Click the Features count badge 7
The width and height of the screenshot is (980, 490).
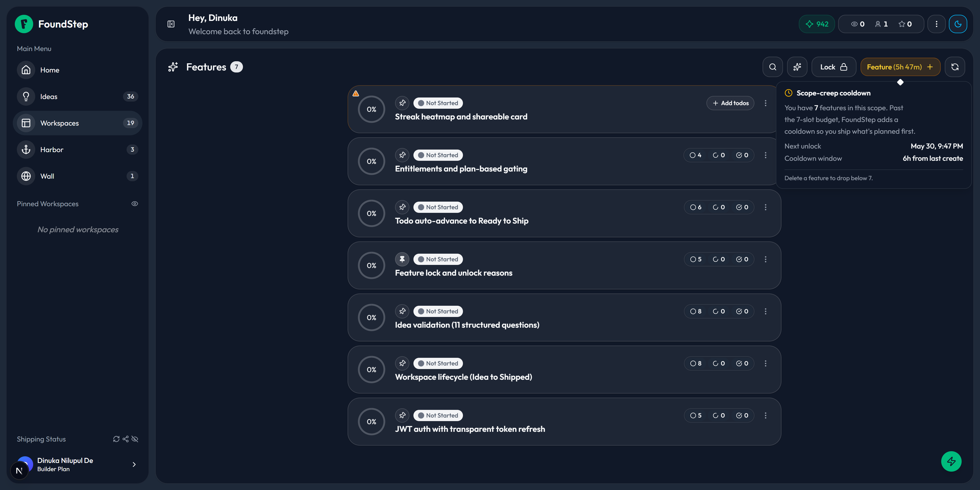click(236, 67)
